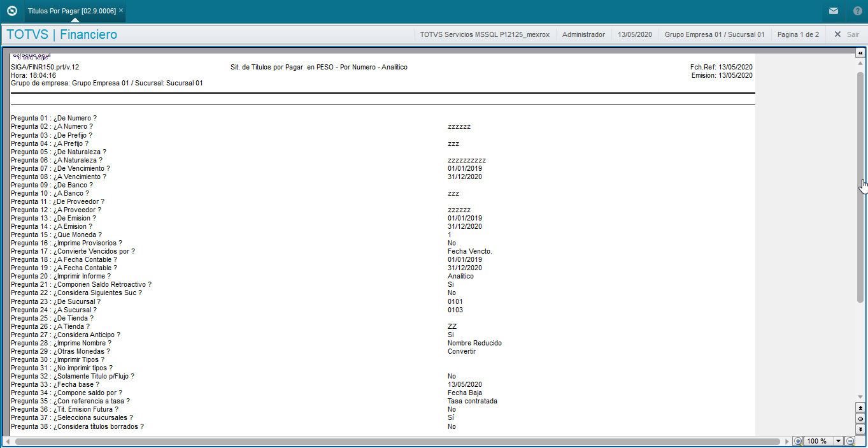Open the 100 % zoom dropdown arrow

pyautogui.click(x=838, y=441)
